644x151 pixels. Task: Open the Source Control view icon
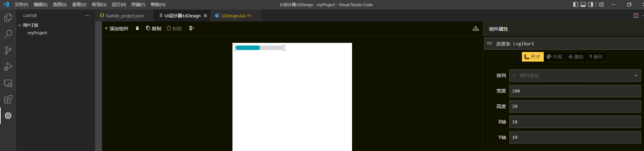[x=8, y=50]
